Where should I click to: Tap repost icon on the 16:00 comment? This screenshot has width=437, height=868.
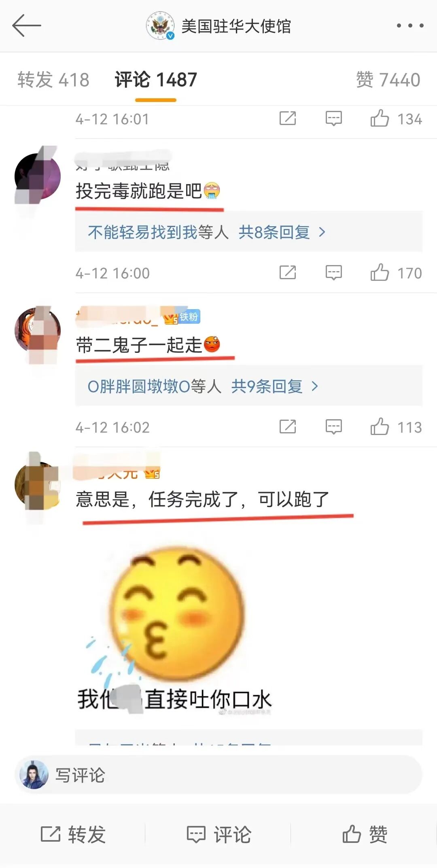pyautogui.click(x=288, y=273)
